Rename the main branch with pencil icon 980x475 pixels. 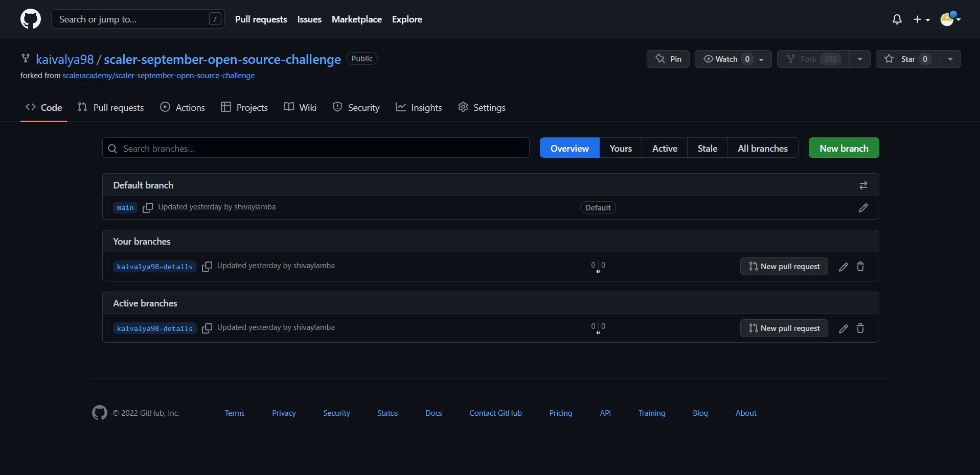coord(863,208)
